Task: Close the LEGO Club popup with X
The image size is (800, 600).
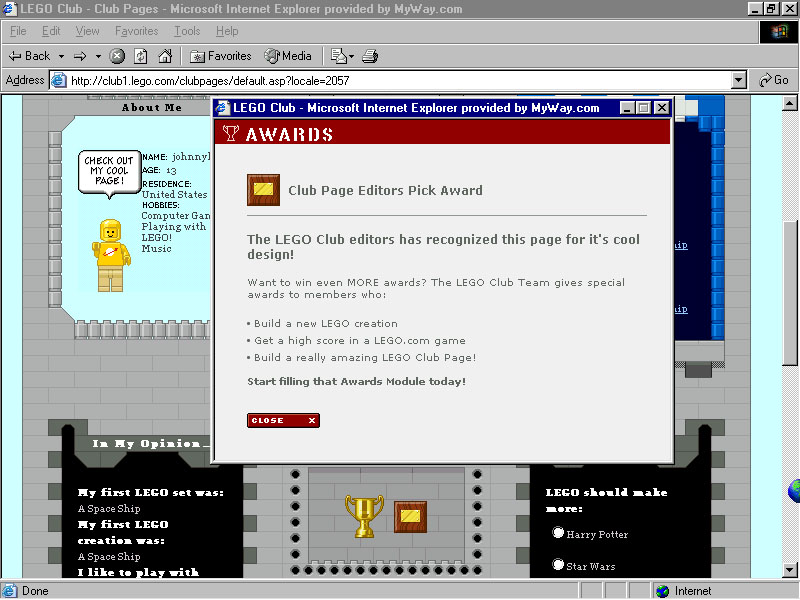Action: pos(662,108)
